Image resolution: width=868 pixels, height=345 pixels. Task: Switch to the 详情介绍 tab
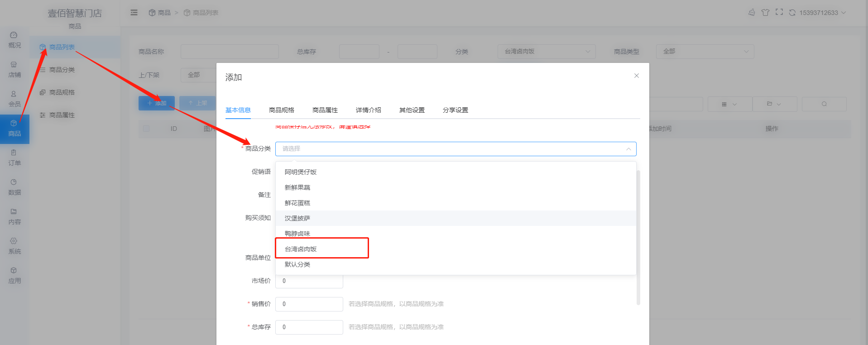(369, 110)
